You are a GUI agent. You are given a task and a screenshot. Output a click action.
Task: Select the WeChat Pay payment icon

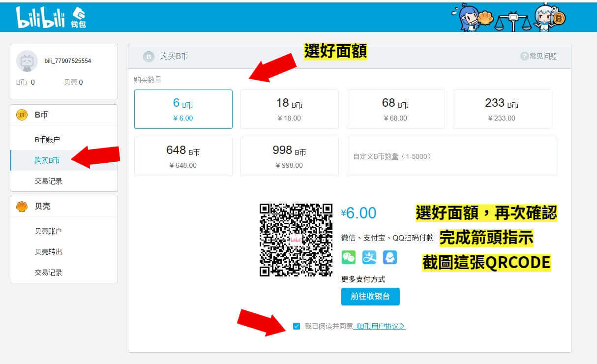(x=349, y=257)
